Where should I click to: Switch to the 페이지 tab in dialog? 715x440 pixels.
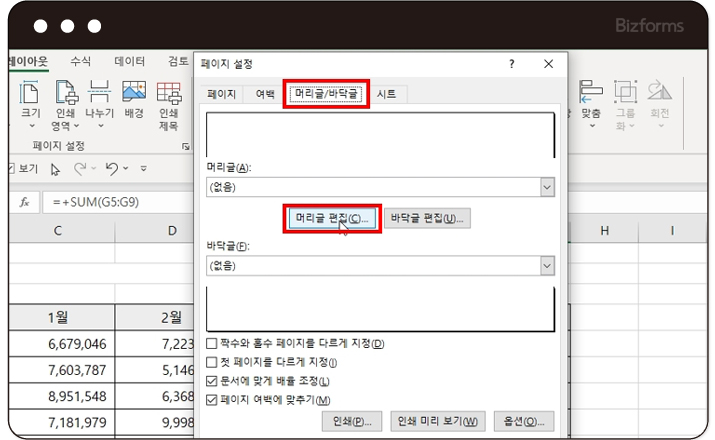point(221,94)
